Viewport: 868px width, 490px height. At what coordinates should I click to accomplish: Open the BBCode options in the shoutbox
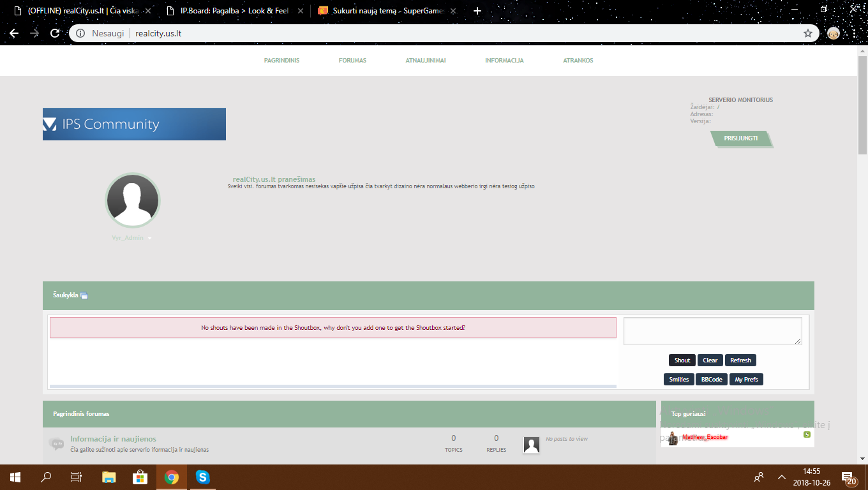[711, 379]
